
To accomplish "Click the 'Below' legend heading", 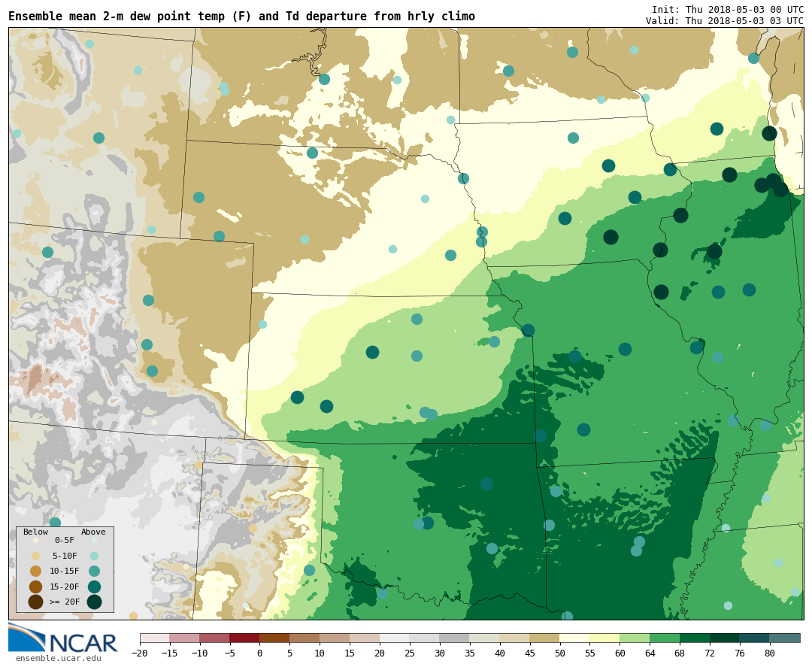I will tap(36, 532).
